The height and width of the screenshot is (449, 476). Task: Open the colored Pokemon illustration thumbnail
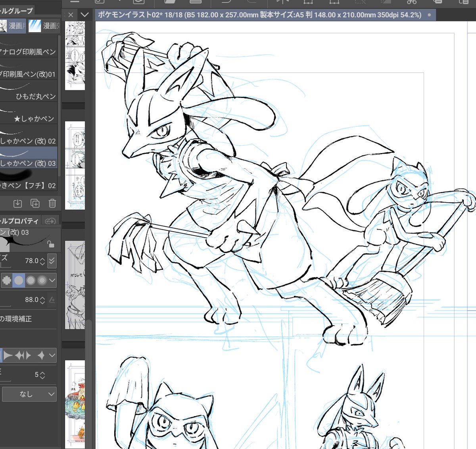[75, 405]
